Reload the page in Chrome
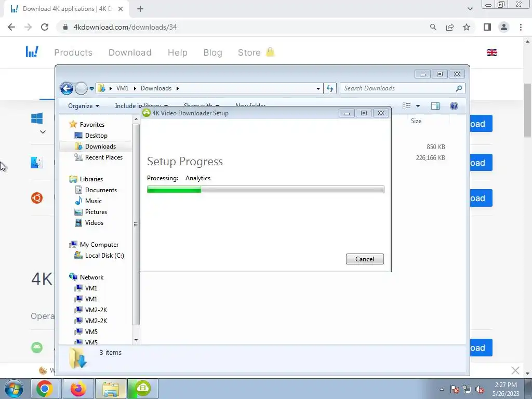 45,27
